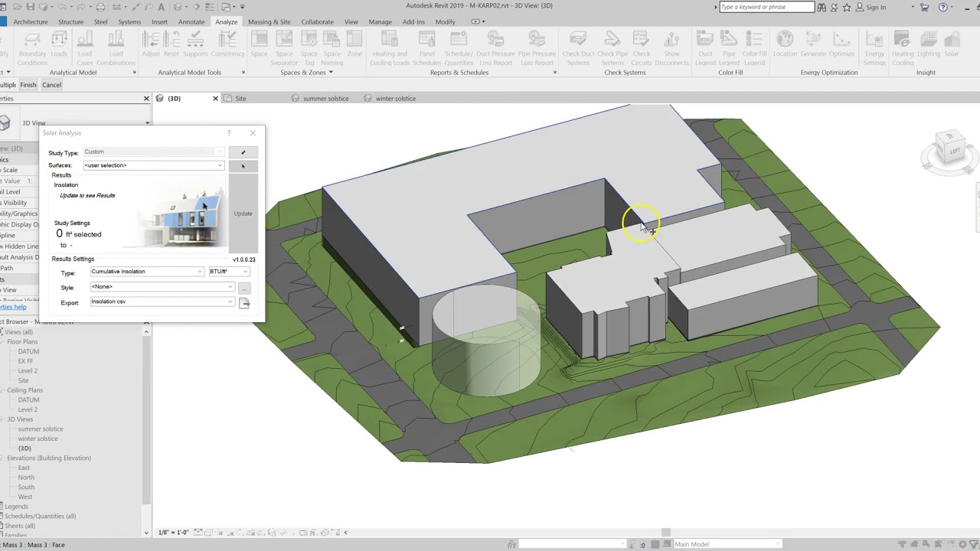Click the surface selection cursor button
Screen dimensions: 980x551
243,166
